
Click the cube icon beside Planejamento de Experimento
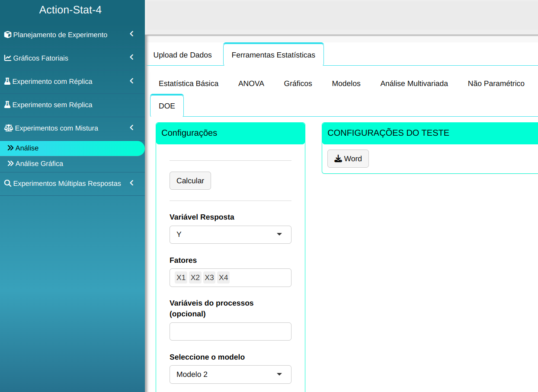tap(8, 35)
